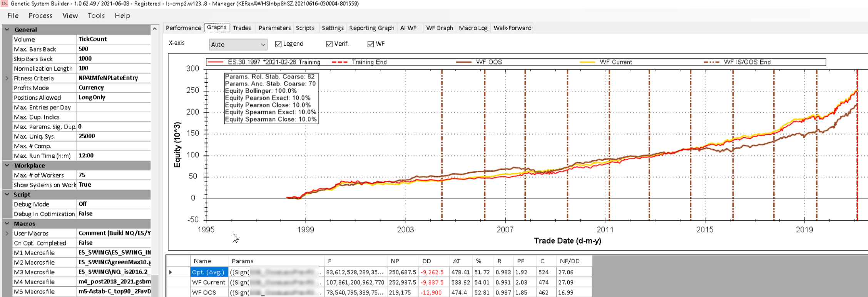Expand the Fitness Criteria row
Screen dimensions: 868x297
[x=7, y=78]
